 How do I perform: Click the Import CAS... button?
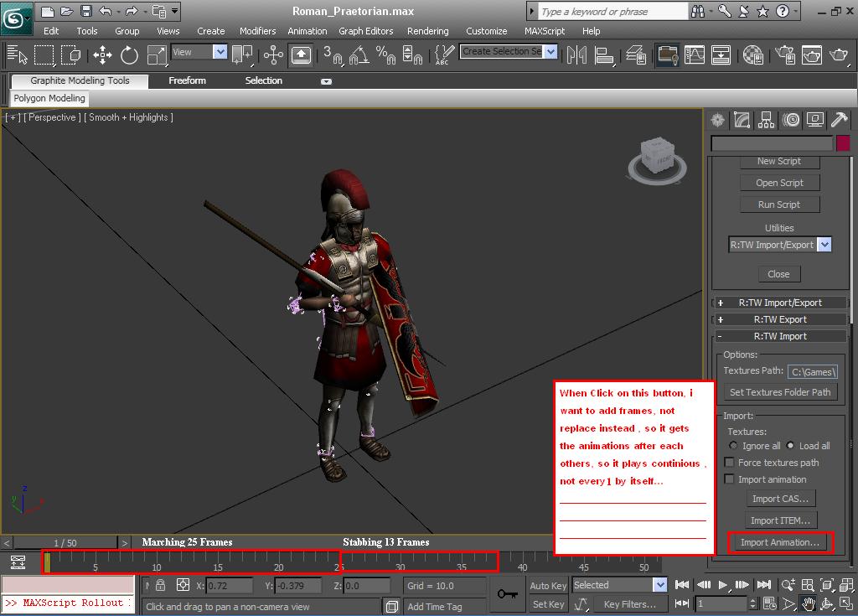780,499
